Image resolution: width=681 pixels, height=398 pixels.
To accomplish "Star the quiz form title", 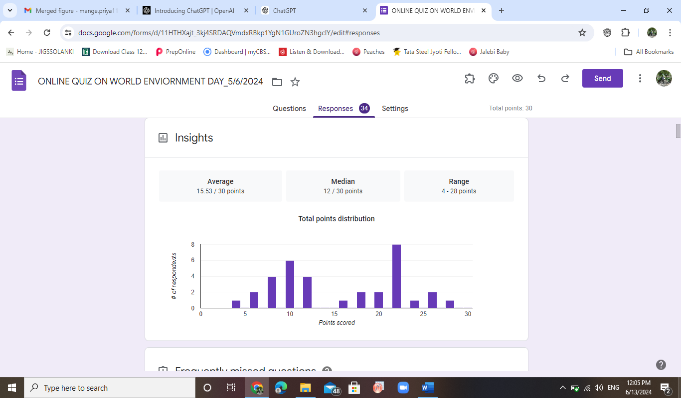I will [x=295, y=82].
